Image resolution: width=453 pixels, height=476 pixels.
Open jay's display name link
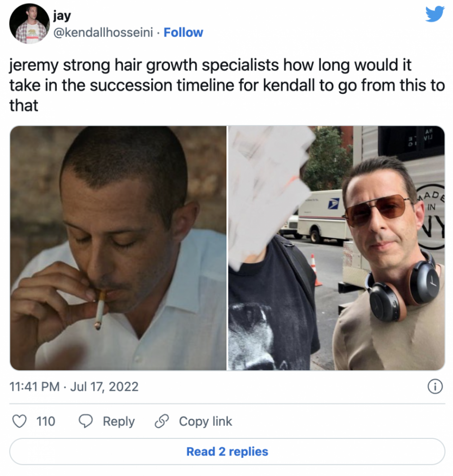pos(62,15)
